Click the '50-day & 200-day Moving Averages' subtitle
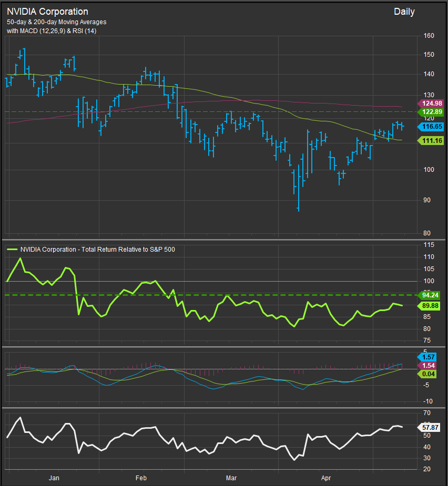This screenshot has width=448, height=486. (x=56, y=22)
